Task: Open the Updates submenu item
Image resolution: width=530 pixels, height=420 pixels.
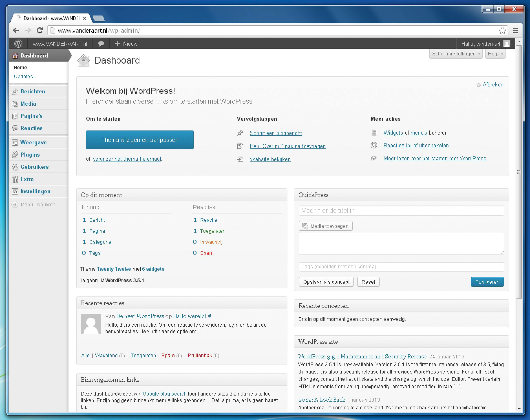Action: click(x=23, y=76)
